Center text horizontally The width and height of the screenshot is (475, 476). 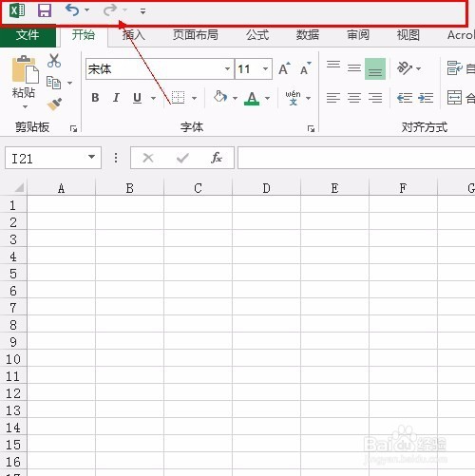[x=354, y=98]
